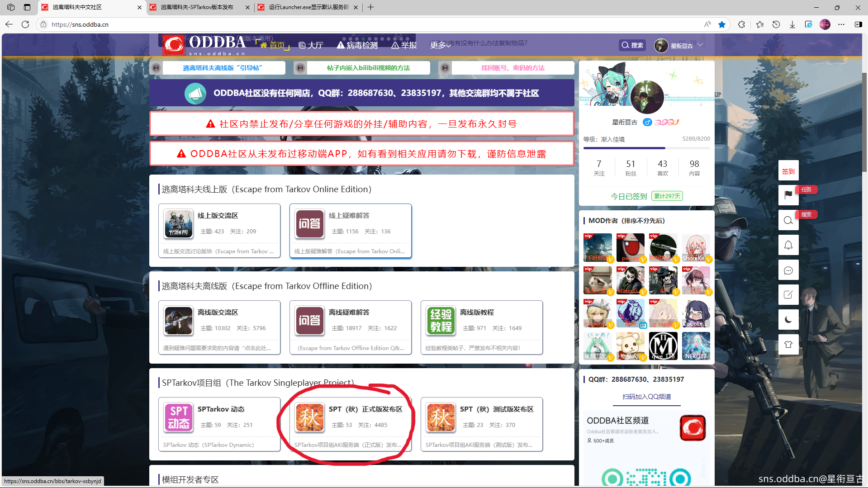Screen dimensions: 868x488
Task: Open the browser settings three-dot menu
Action: [841, 24]
